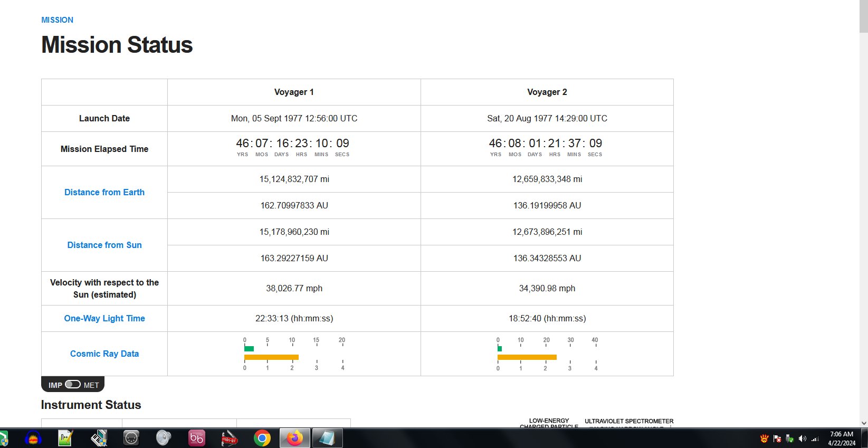Image resolution: width=868 pixels, height=448 pixels.
Task: Launch MIDI-OX from the taskbar
Action: click(229, 438)
